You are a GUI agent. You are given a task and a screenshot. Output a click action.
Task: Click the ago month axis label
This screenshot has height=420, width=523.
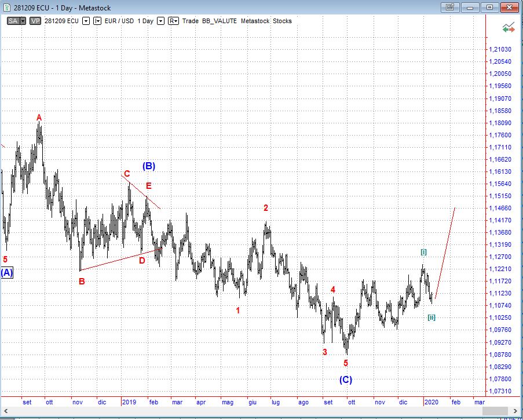[303, 402]
